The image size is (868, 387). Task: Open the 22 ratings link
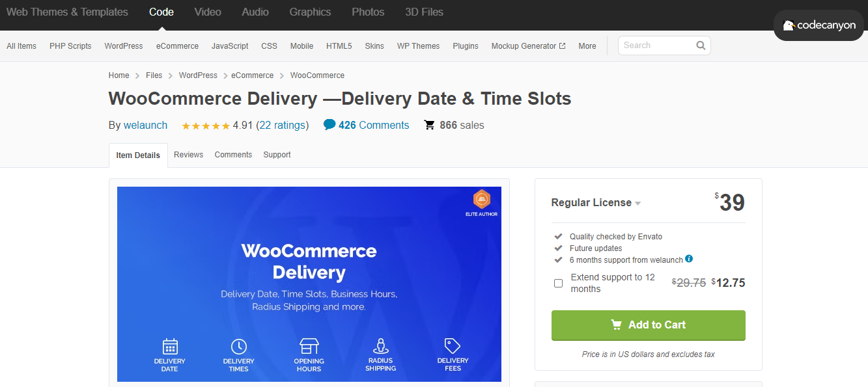[283, 126]
